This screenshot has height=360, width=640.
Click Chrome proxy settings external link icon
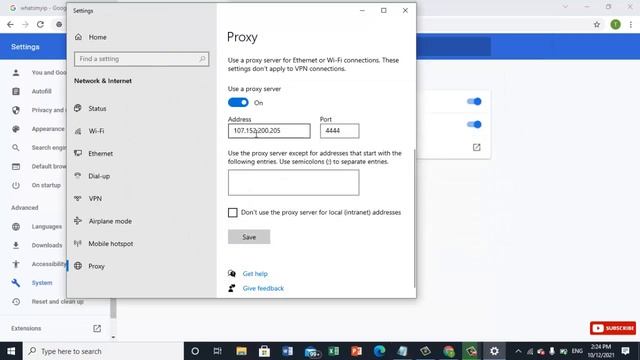[476, 147]
